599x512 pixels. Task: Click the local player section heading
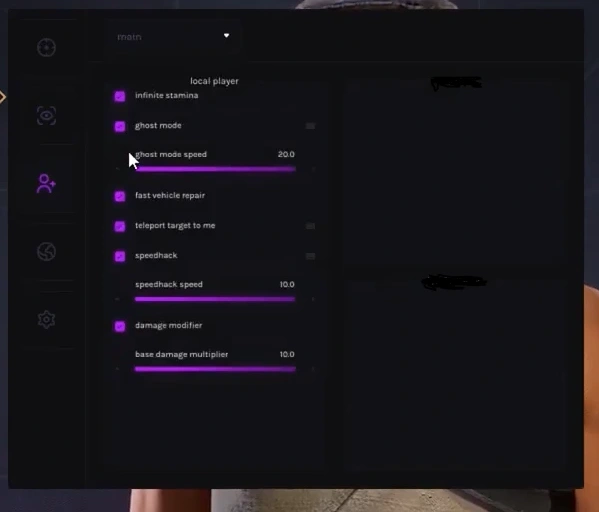(214, 81)
